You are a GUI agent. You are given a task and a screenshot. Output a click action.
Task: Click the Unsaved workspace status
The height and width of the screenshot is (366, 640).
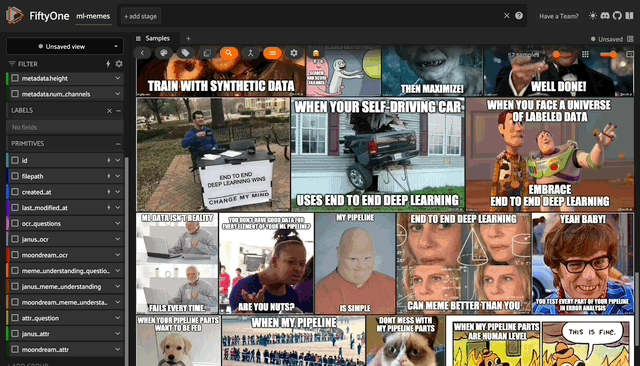tap(607, 39)
